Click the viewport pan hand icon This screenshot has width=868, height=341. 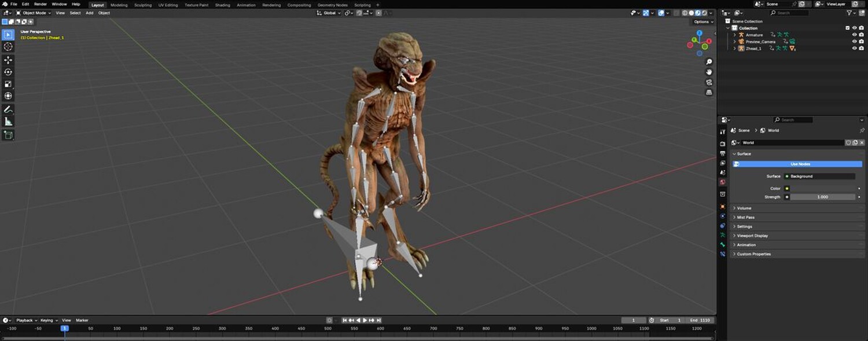point(709,72)
